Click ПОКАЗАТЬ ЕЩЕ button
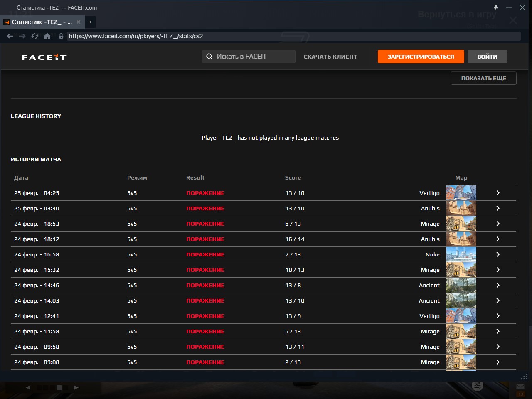This screenshot has height=399, width=532. click(484, 78)
